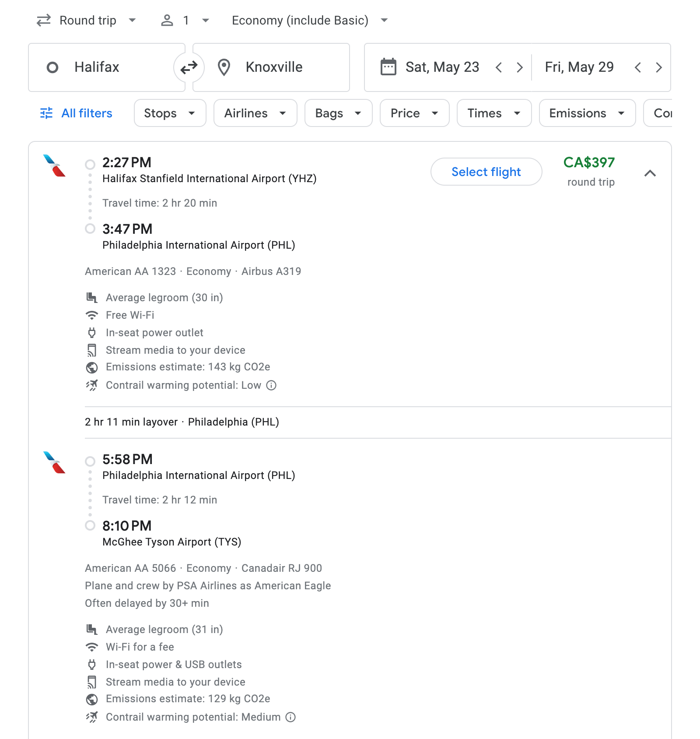Step departure date back one day
The height and width of the screenshot is (739, 700).
[x=499, y=67]
